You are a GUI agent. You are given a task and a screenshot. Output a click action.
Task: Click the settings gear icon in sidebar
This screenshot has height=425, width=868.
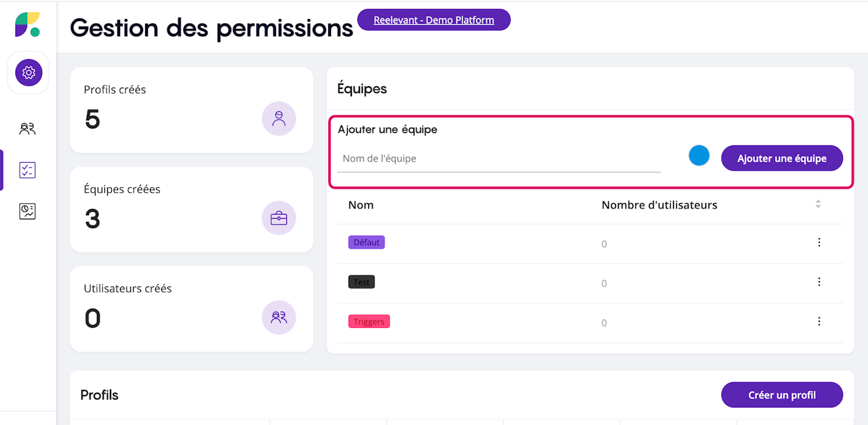coord(28,73)
